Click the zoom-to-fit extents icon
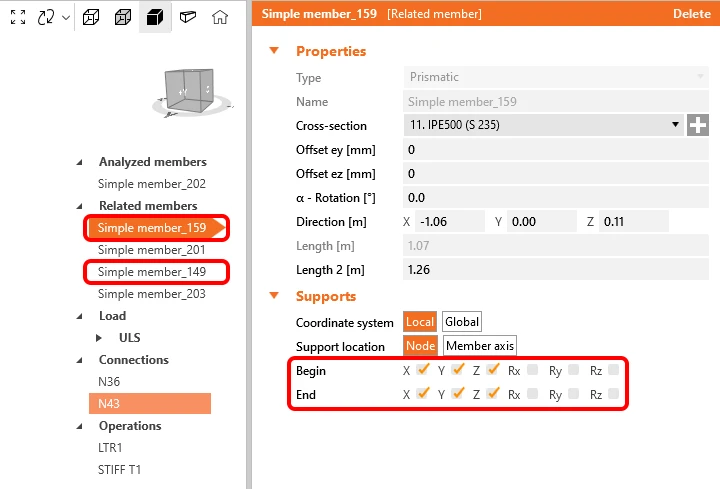Viewport: 720px width, 489px height. (18, 17)
